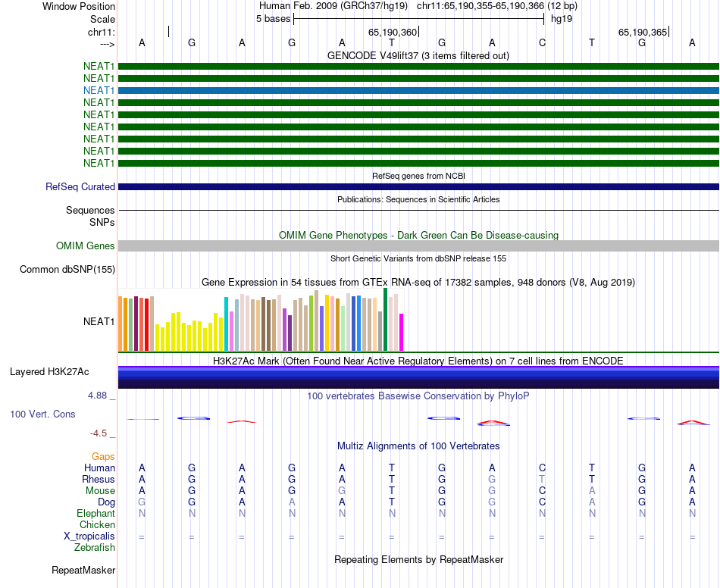Open the OMIM Genes track label

click(86, 246)
